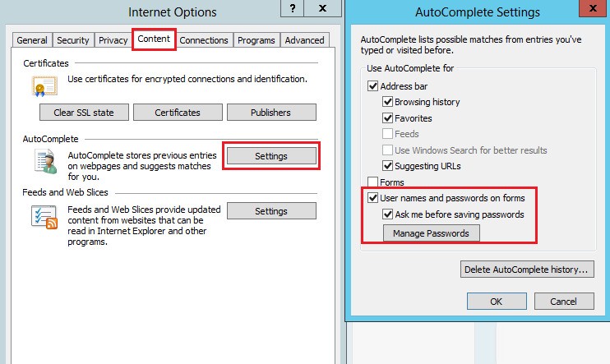
Task: Go to the Connections tab
Action: click(x=204, y=40)
